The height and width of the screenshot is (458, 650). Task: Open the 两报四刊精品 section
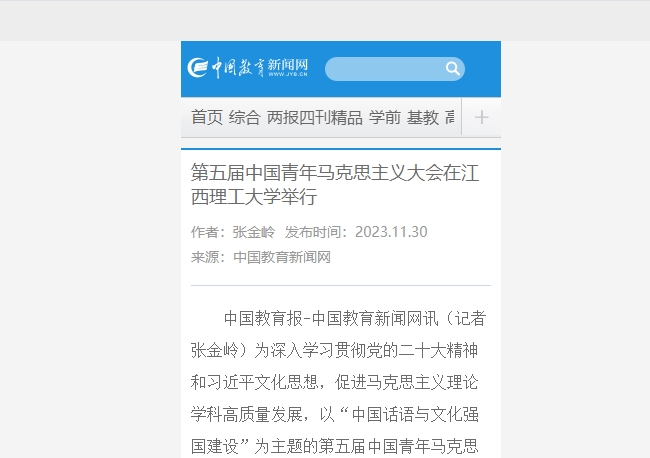point(315,117)
